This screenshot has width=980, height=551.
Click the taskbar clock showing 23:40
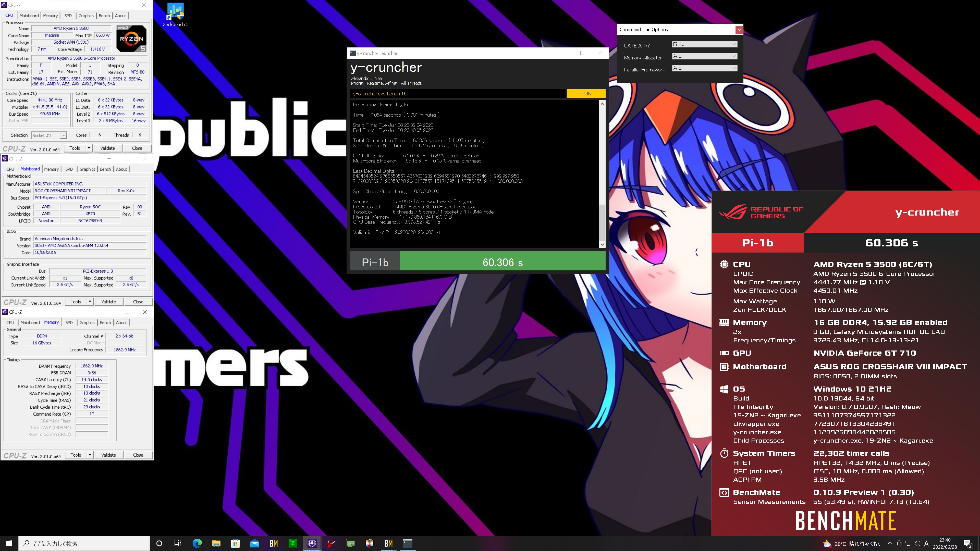pyautogui.click(x=945, y=543)
